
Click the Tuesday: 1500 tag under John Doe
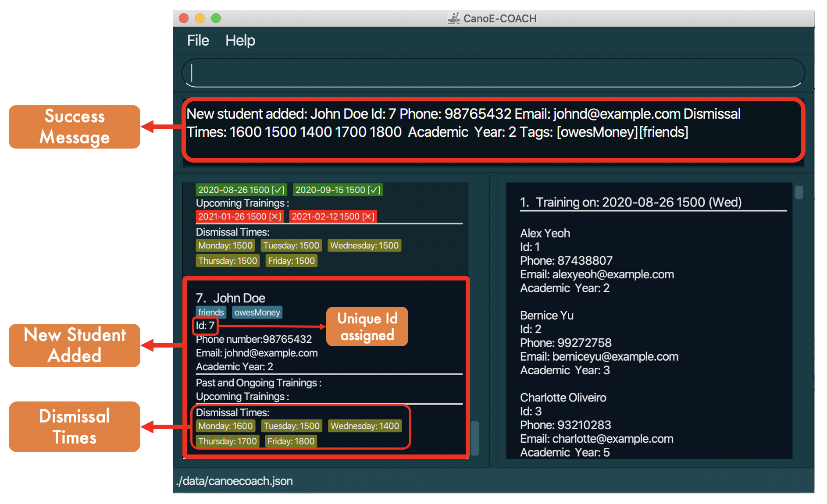click(292, 426)
